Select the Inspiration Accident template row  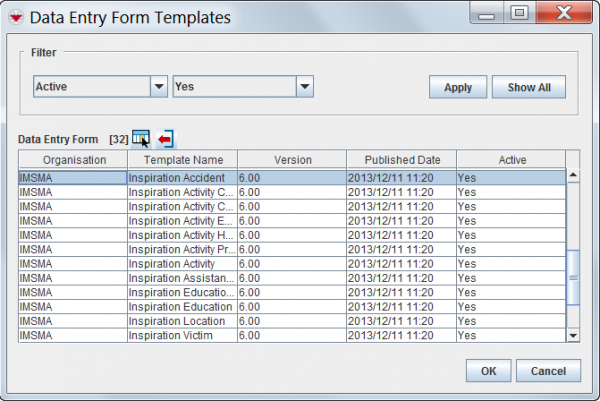180,177
